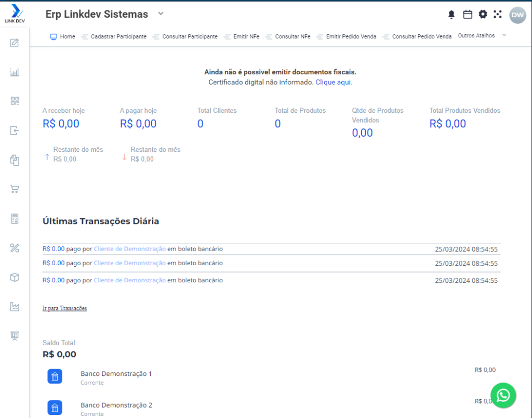This screenshot has width=532, height=418.
Task: Click the Bancos Demonstração 1 bank thumbnail icon
Action: (x=55, y=376)
